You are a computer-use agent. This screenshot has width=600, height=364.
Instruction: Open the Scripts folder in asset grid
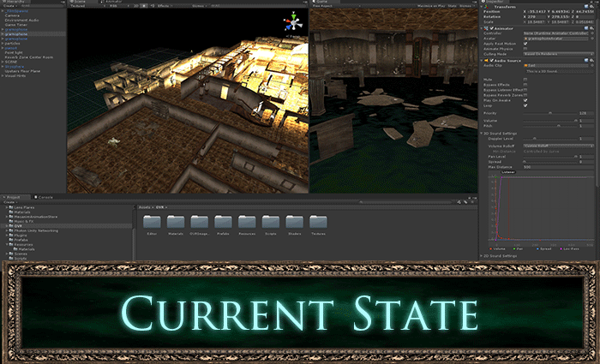270,221
